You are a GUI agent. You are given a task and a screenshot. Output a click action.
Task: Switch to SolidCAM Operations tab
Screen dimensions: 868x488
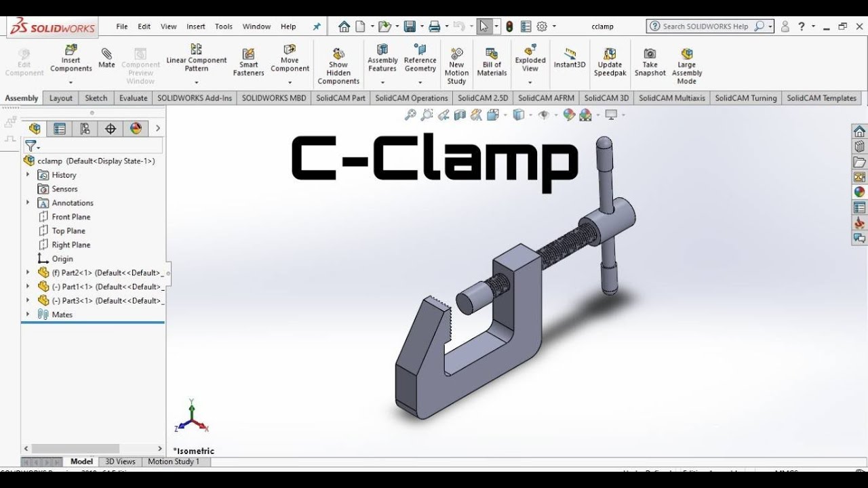(x=412, y=98)
